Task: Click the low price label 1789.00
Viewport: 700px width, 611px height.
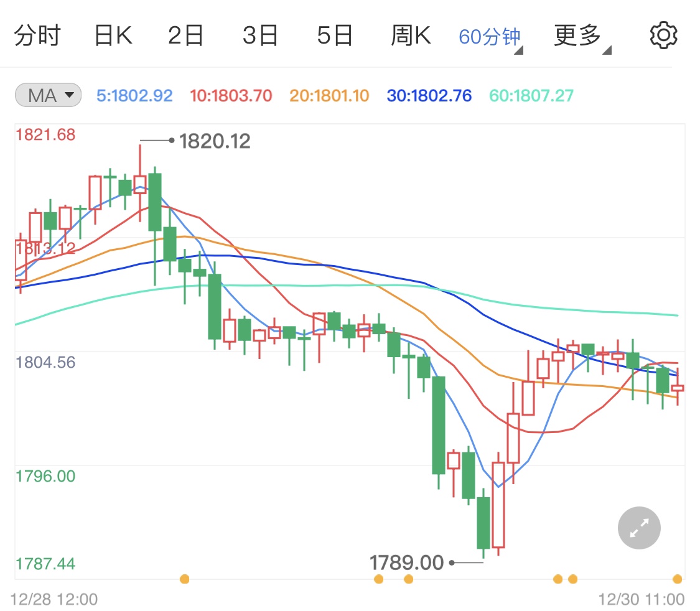Action: 406,562
